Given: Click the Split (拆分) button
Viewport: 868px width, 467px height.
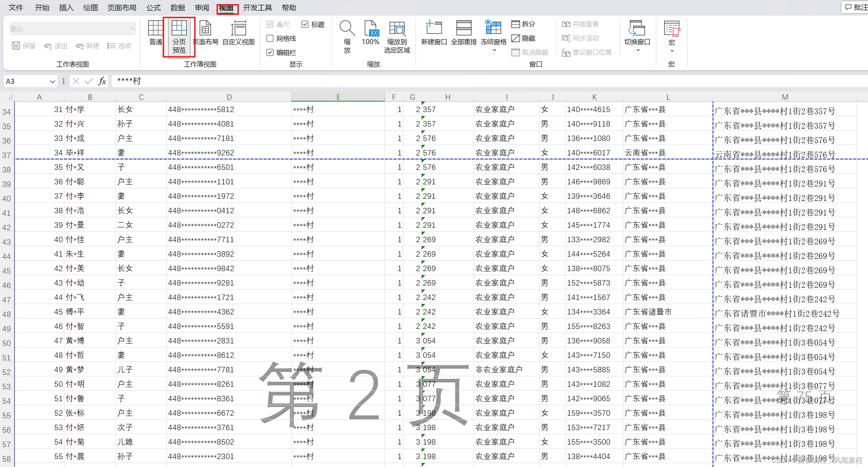Looking at the screenshot, I should pyautogui.click(x=523, y=24).
